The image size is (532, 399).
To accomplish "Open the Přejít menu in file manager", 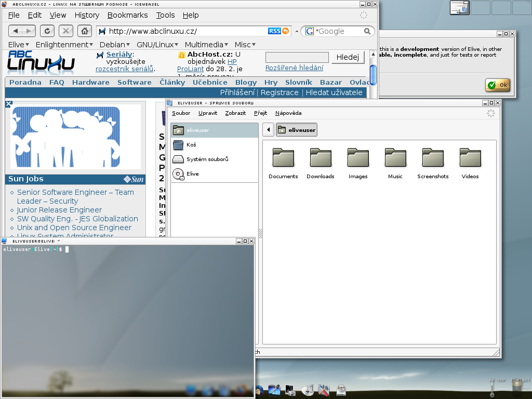I will click(261, 113).
